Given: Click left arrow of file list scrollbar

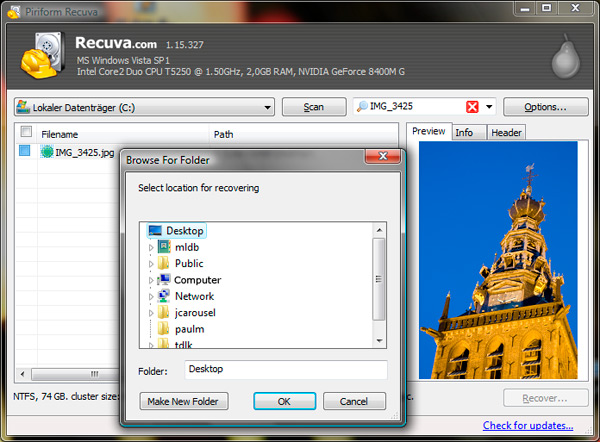Looking at the screenshot, I should click(22, 374).
